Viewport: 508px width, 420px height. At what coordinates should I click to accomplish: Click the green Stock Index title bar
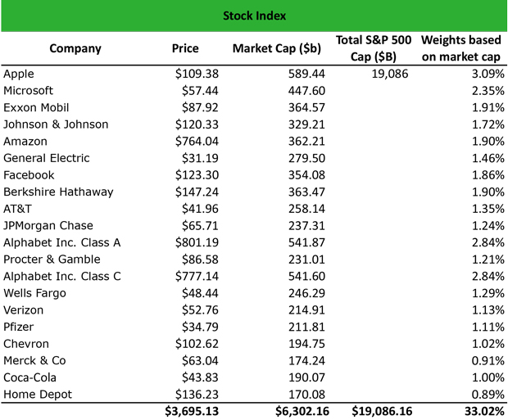254,16
